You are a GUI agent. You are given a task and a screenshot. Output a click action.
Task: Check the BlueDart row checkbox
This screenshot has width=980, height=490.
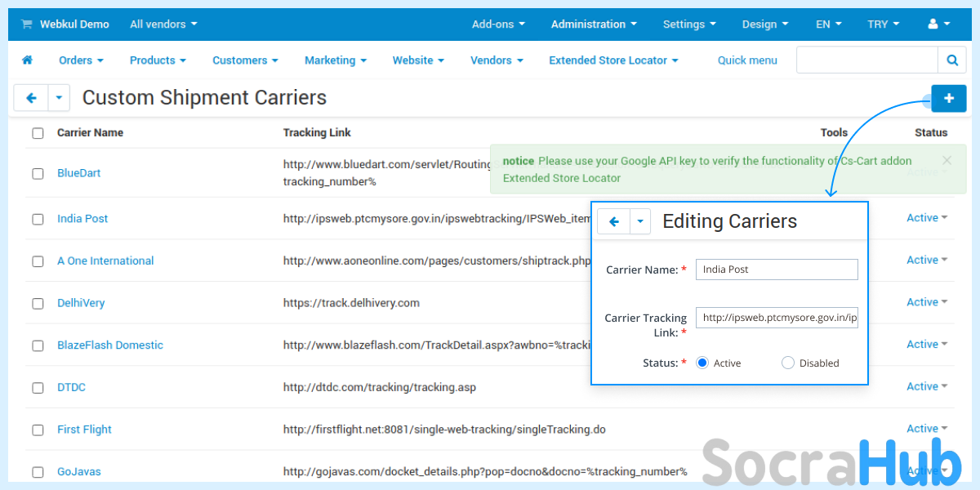(x=38, y=174)
